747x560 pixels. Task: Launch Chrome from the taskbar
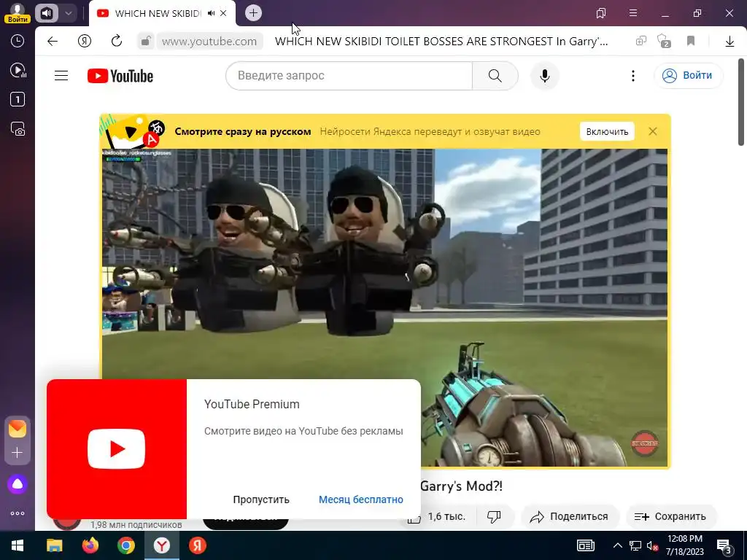click(x=126, y=545)
